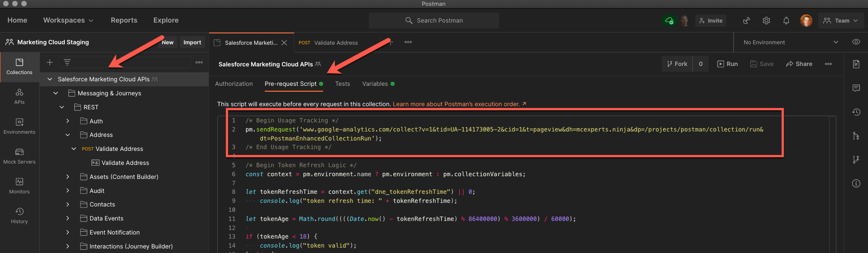Open the Team dropdown
868x253 pixels.
tap(841, 20)
